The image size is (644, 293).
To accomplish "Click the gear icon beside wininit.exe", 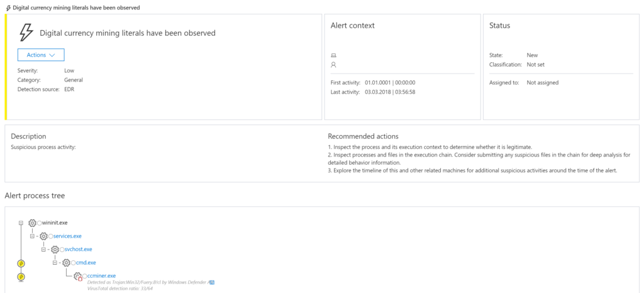I will tap(32, 223).
